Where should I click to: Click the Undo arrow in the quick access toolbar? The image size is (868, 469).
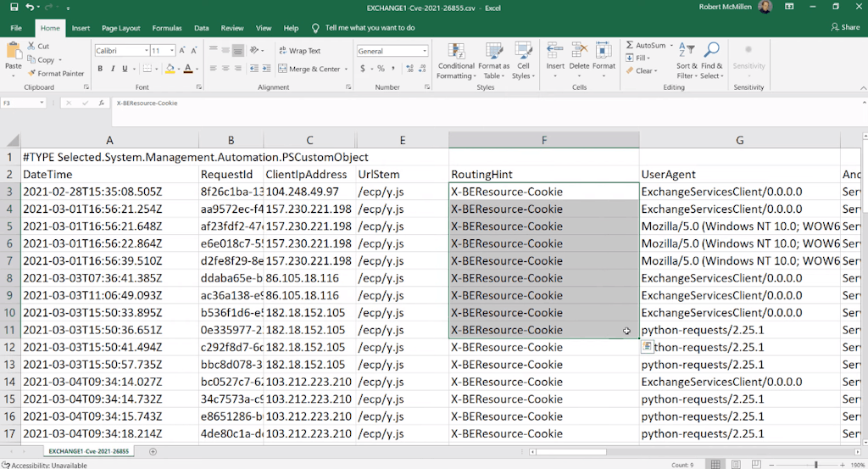pyautogui.click(x=30, y=7)
